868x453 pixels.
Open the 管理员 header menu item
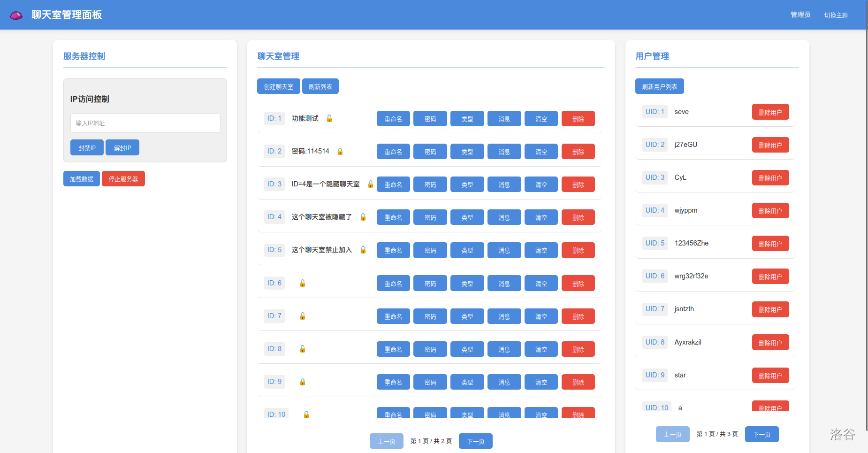tap(800, 15)
